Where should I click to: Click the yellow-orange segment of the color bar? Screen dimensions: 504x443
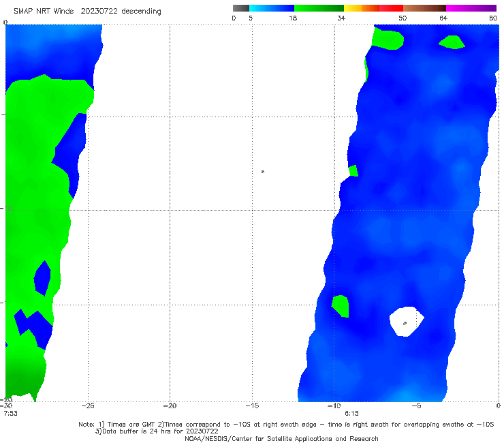tap(361, 8)
